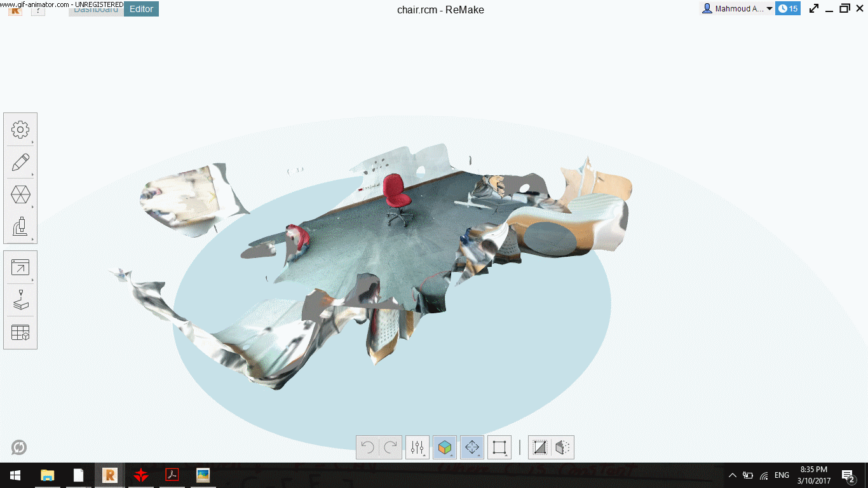Open the mesh polyhedron tool
Screen dimensions: 868x488
pos(20,195)
